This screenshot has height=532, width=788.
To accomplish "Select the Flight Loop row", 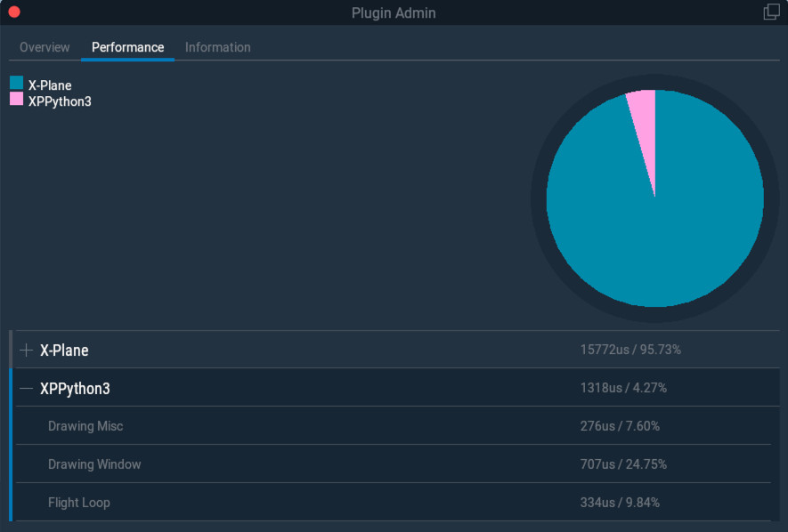I will pyautogui.click(x=393, y=502).
